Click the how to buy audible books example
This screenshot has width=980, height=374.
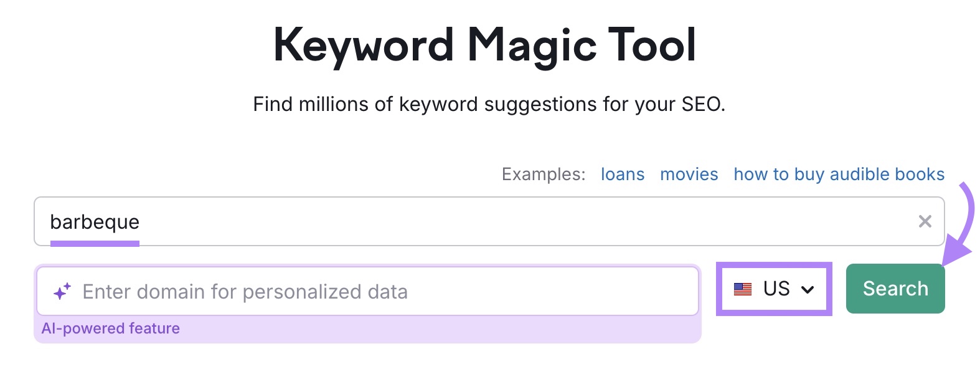pos(839,175)
